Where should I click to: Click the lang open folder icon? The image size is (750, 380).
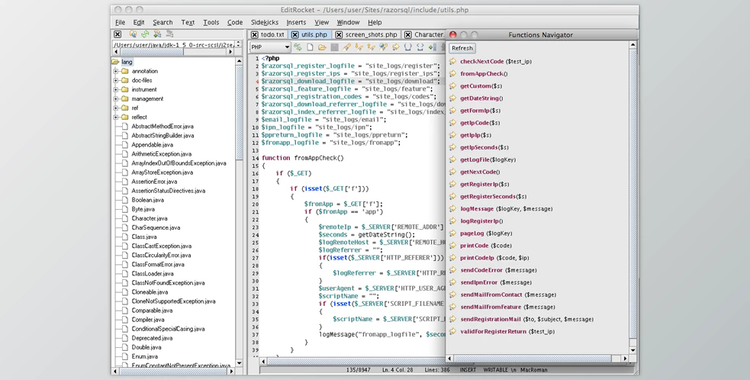(115, 62)
